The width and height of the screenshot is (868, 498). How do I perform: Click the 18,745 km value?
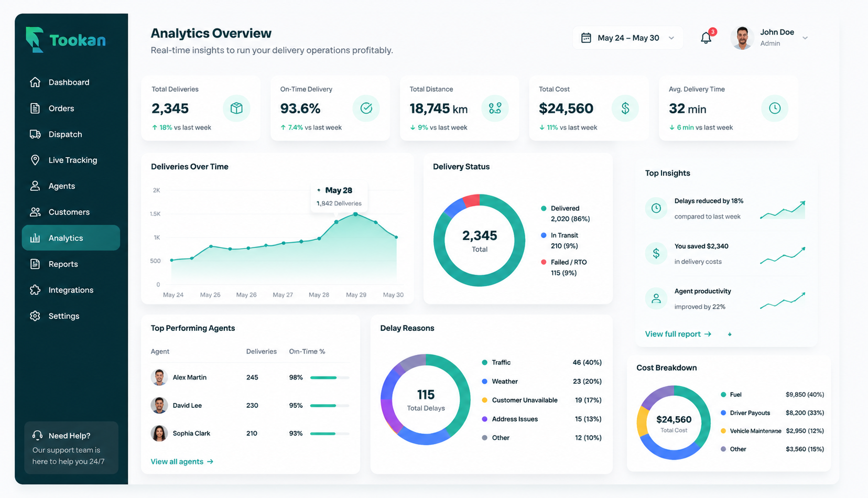(439, 109)
